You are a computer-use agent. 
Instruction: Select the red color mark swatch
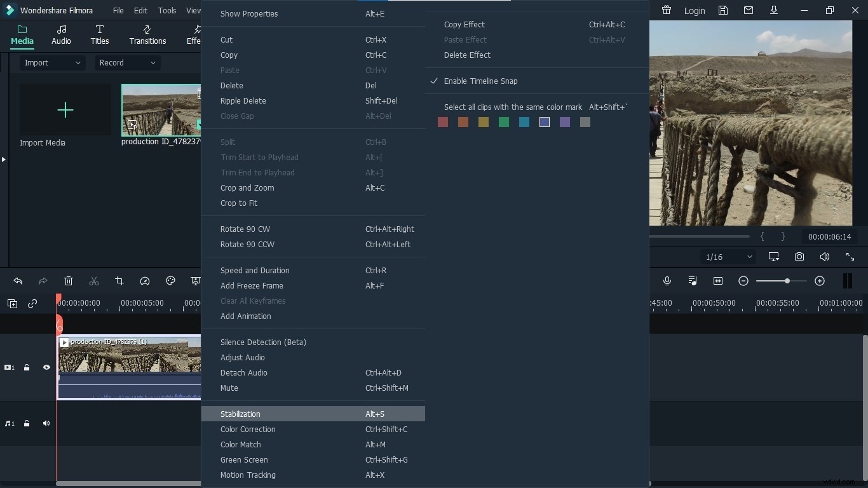[x=443, y=122]
